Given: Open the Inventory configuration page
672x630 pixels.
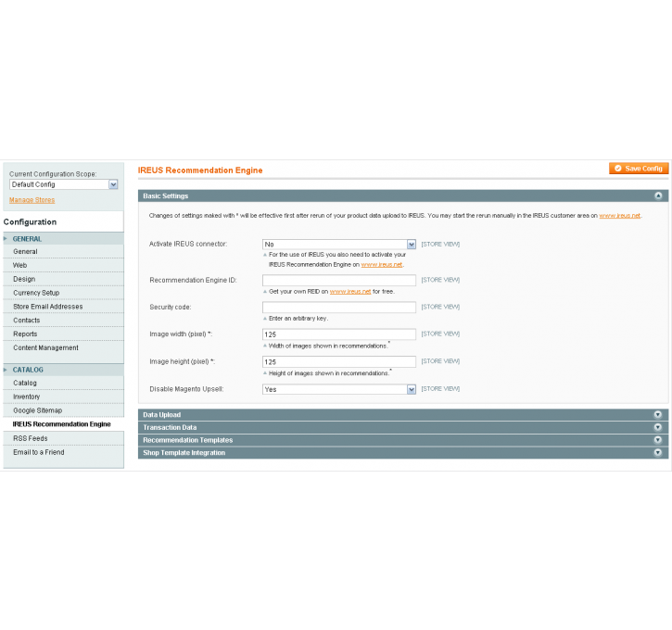Looking at the screenshot, I should (x=63, y=397).
